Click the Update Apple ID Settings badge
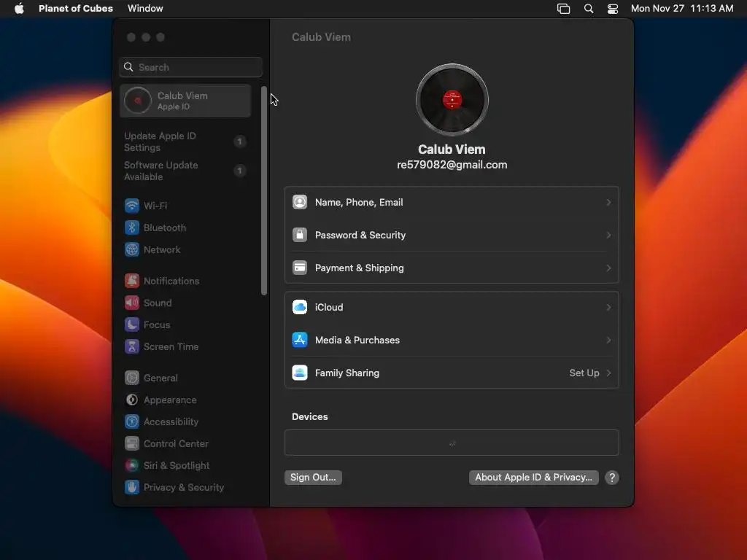 [239, 141]
